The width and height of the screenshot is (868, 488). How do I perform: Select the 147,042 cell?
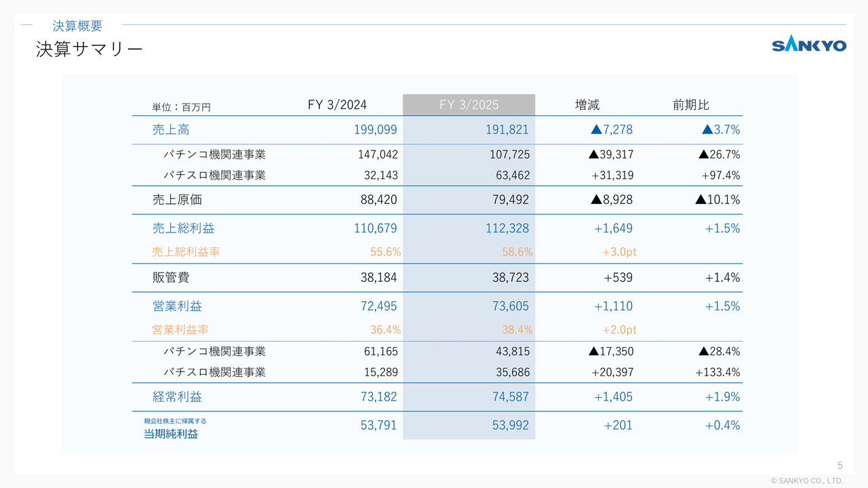pyautogui.click(x=378, y=155)
